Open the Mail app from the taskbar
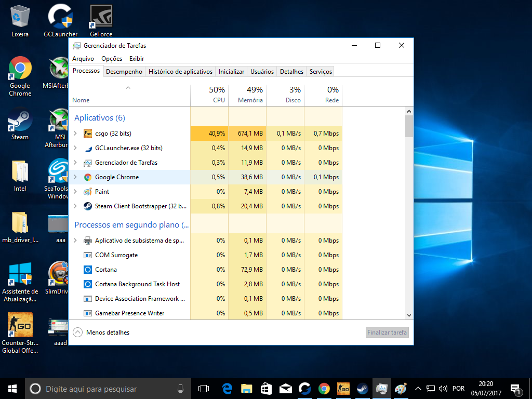 pyautogui.click(x=285, y=389)
